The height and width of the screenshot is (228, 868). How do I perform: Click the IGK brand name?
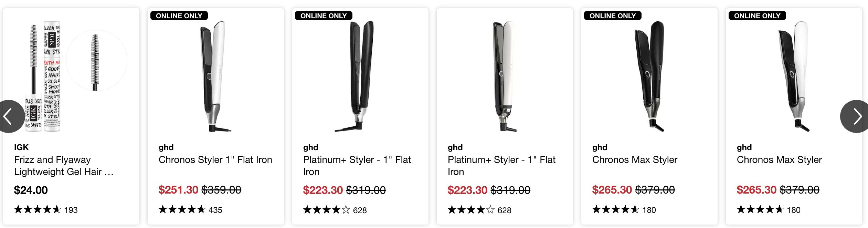(21, 147)
